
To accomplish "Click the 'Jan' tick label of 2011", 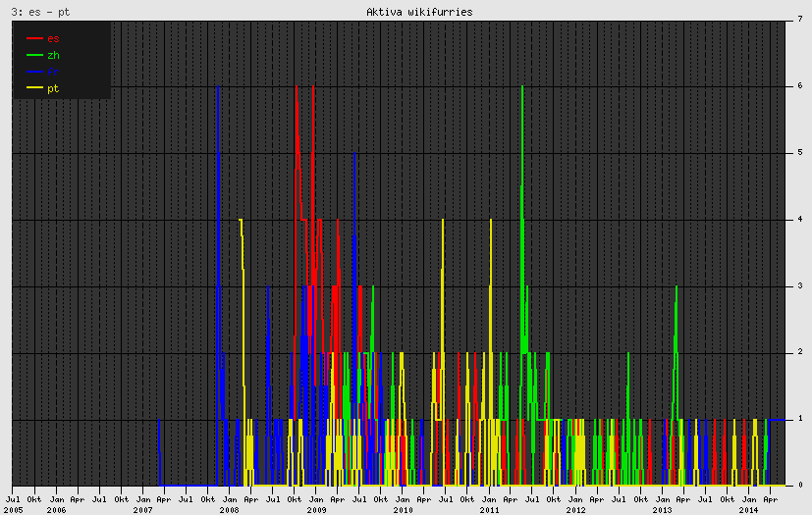I will (489, 499).
